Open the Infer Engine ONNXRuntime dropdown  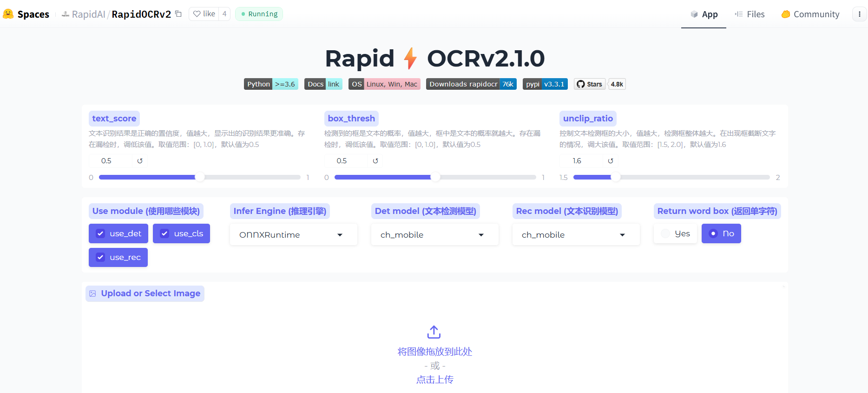294,235
